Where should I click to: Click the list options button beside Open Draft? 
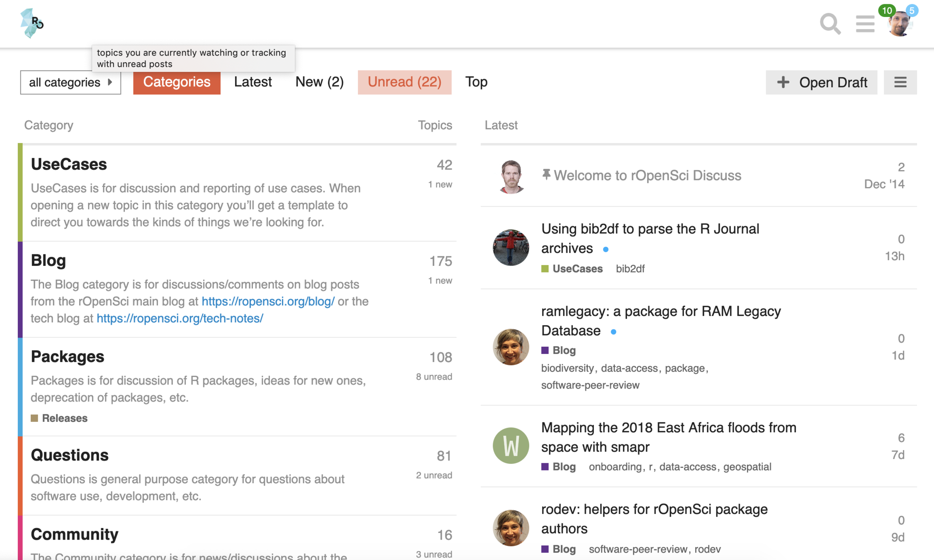900,82
